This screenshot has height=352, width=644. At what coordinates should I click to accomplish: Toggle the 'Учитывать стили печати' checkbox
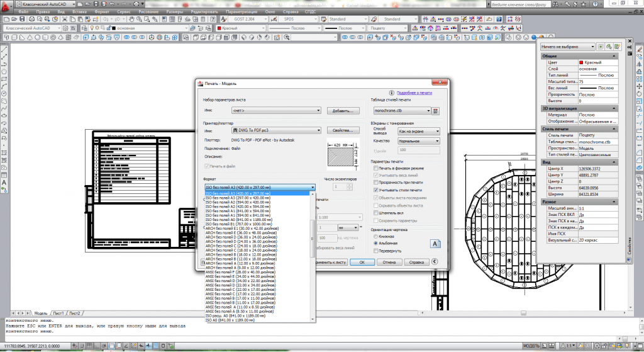375,190
